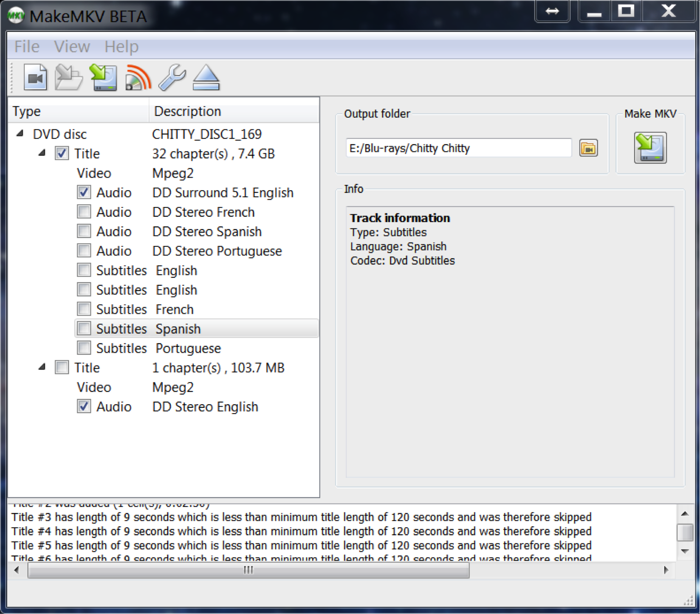700x614 pixels.
Task: Eject the disc with the eject icon
Action: click(x=206, y=77)
